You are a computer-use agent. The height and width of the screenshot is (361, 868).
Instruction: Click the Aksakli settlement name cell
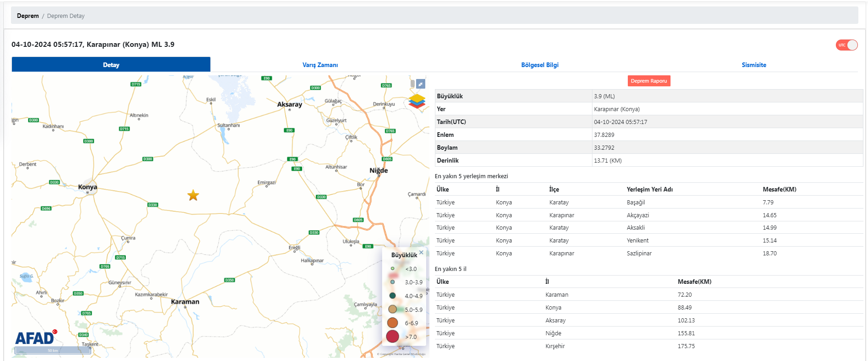[636, 227]
